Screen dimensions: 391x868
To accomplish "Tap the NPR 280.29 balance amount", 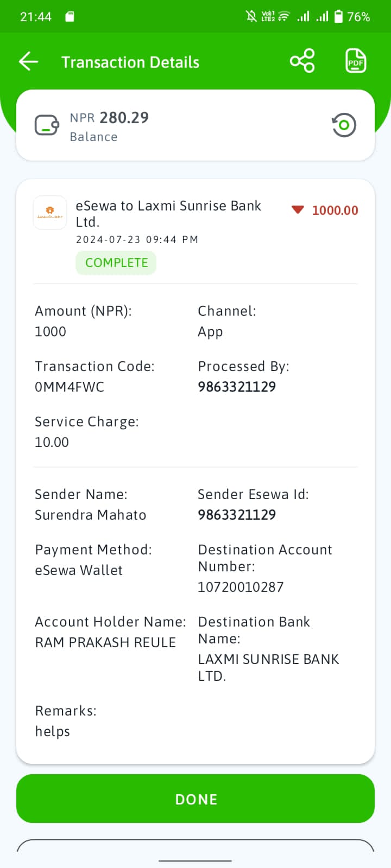I will [109, 118].
